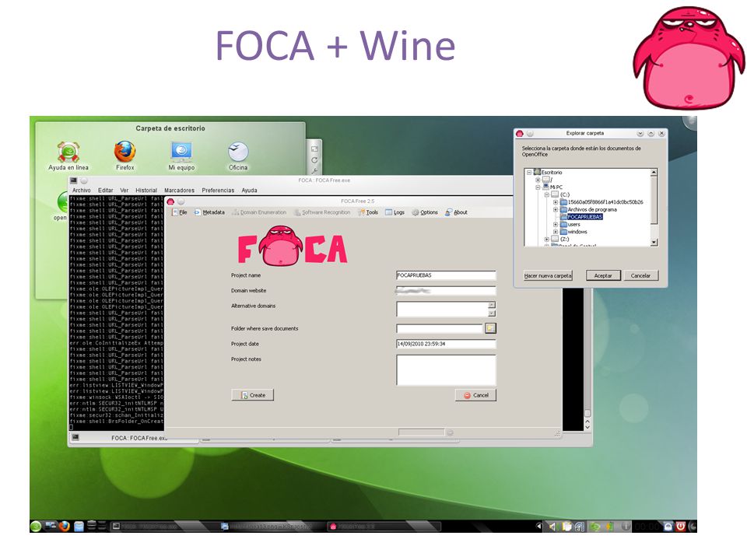The image size is (747, 560).
Task: Click Alternative domains scrollbar down arrow
Action: pos(492,313)
